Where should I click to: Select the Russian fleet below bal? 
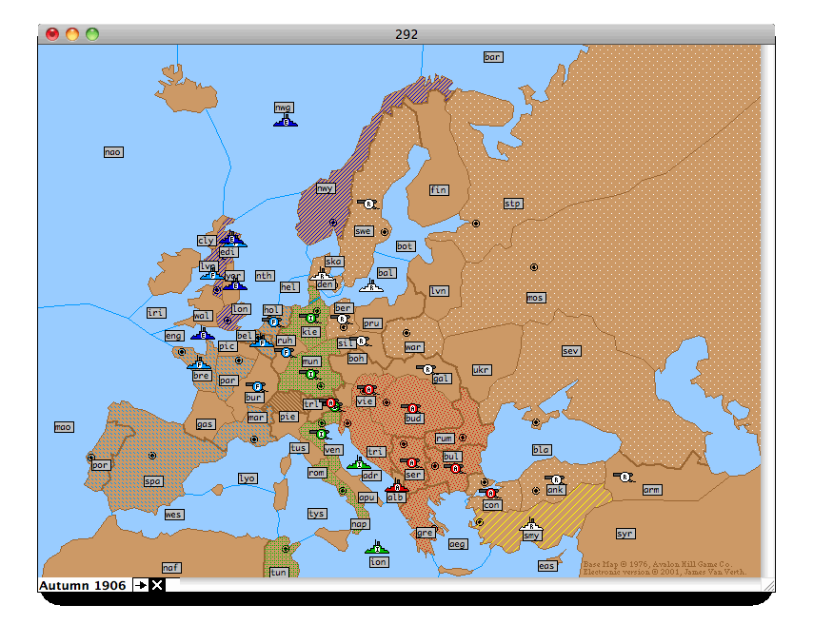[371, 286]
